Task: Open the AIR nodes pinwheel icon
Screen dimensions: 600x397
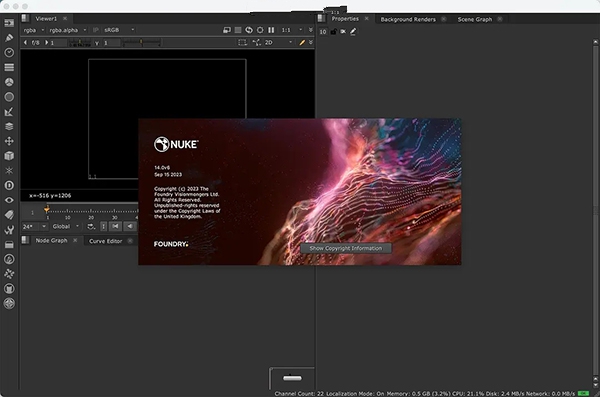Action: (x=9, y=274)
